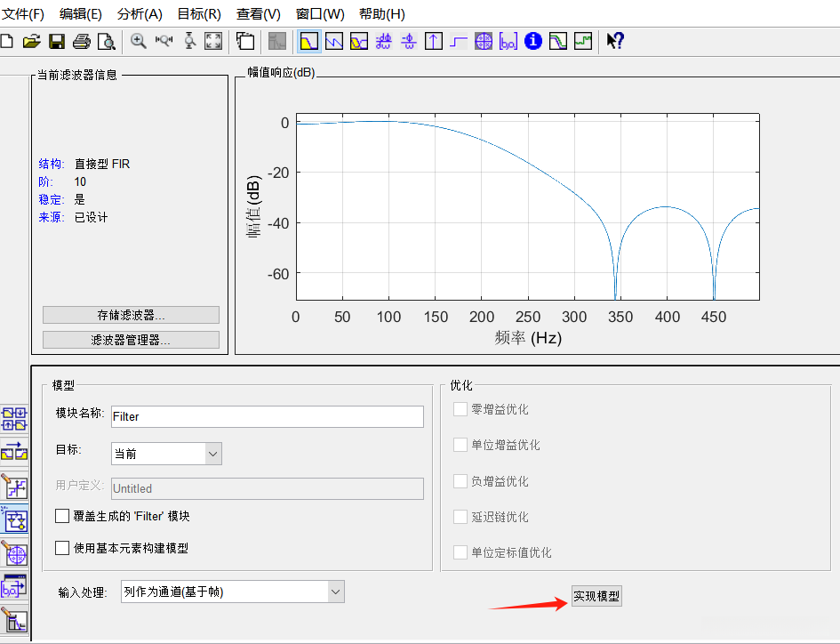Viewport: 840px width, 644px height.
Task: Click the 结构: label in filter info
Action: coord(52,164)
